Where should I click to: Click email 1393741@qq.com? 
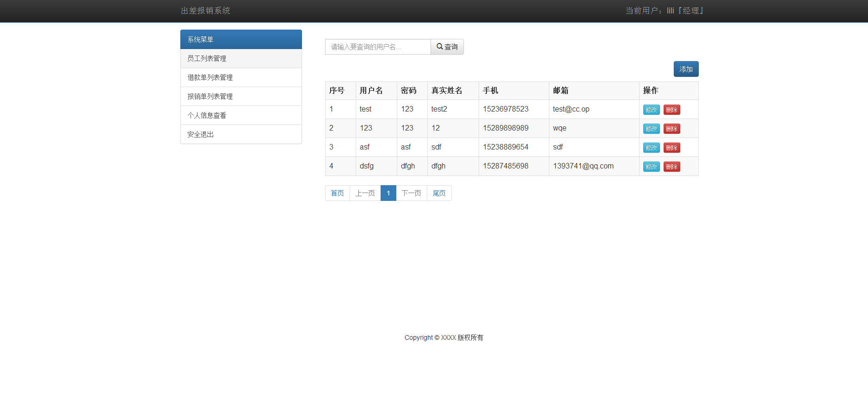click(583, 166)
